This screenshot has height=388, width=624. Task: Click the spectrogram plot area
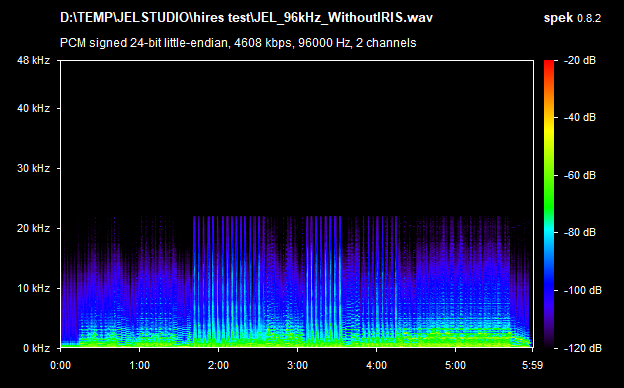(x=297, y=204)
